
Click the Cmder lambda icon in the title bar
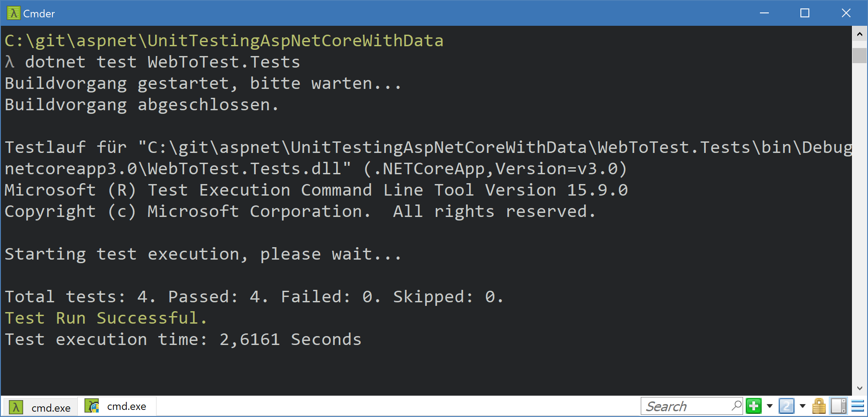point(13,13)
